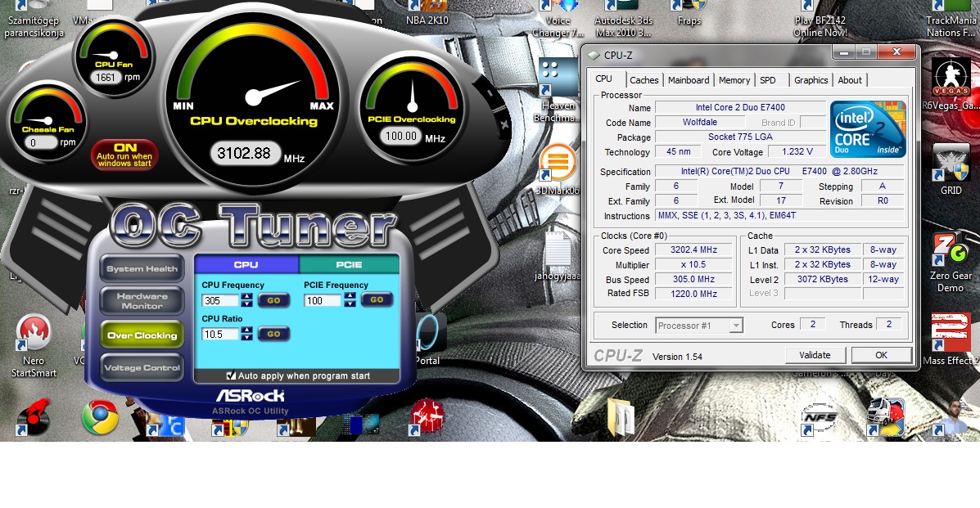The width and height of the screenshot is (980, 508).
Task: Open the TrackMania Nations desktop shortcut
Action: point(951,20)
